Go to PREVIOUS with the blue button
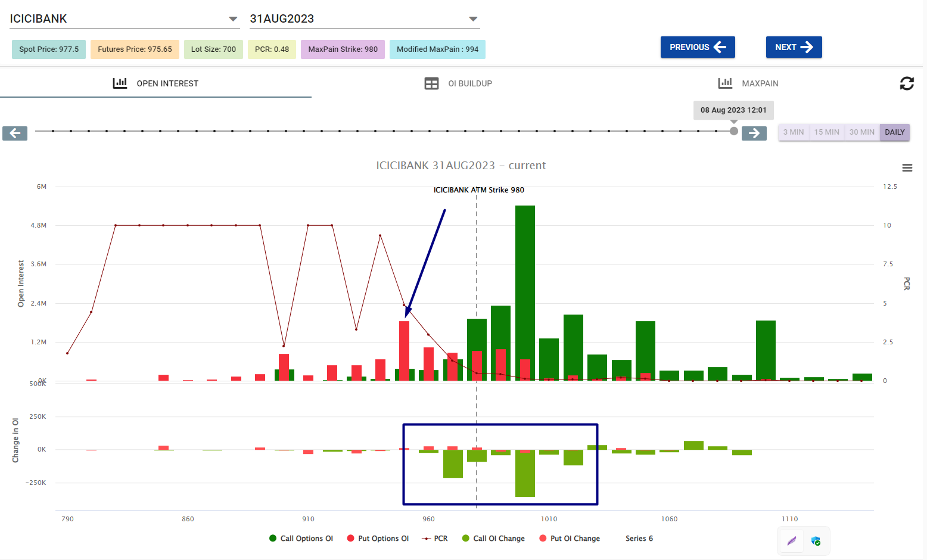This screenshot has height=560, width=927. (698, 47)
